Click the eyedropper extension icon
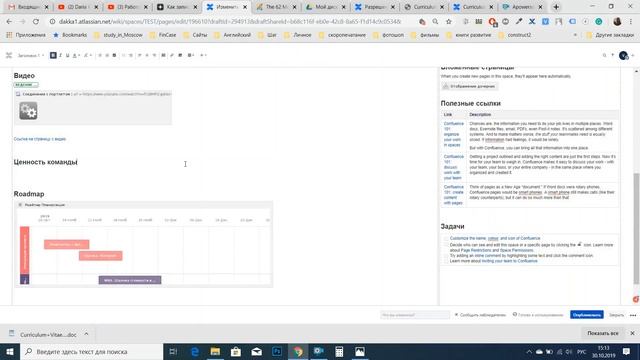640x360 pixels. click(519, 21)
